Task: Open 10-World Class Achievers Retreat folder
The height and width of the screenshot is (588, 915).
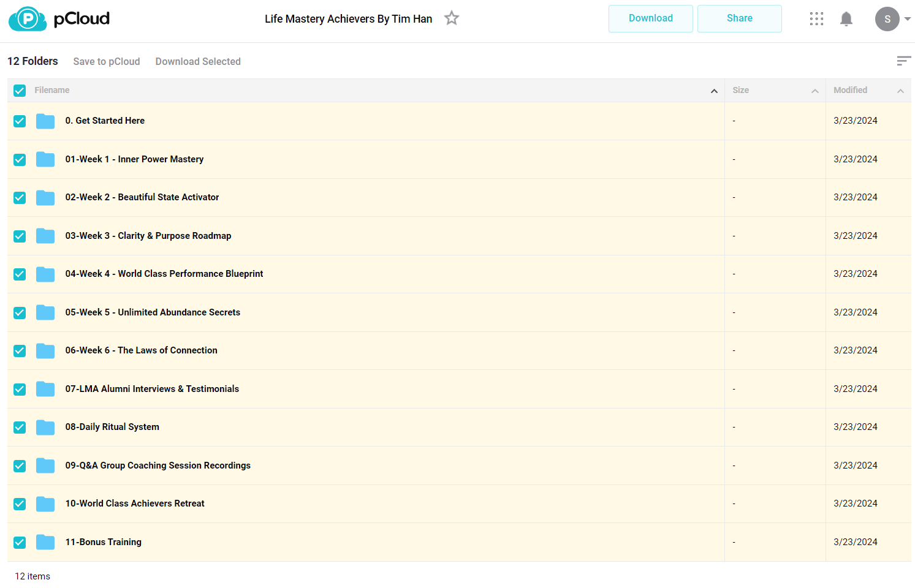Action: (135, 503)
